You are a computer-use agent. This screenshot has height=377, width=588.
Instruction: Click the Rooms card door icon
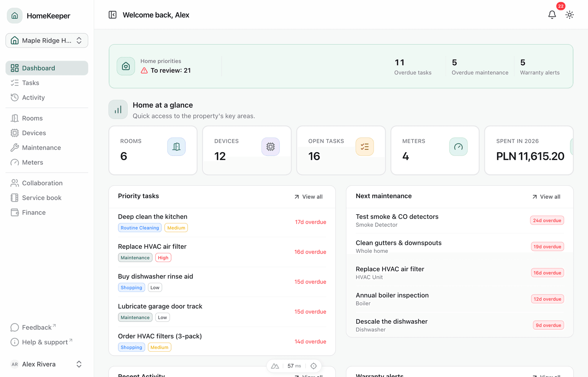(x=176, y=147)
